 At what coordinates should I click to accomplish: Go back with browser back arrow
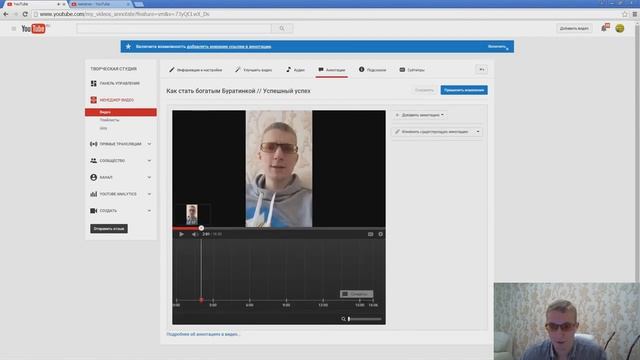click(x=6, y=14)
